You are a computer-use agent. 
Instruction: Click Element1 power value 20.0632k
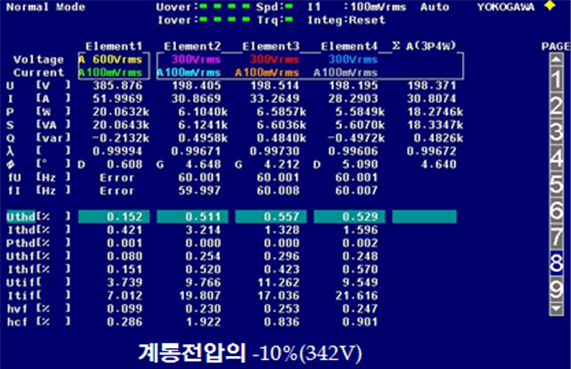(x=121, y=112)
